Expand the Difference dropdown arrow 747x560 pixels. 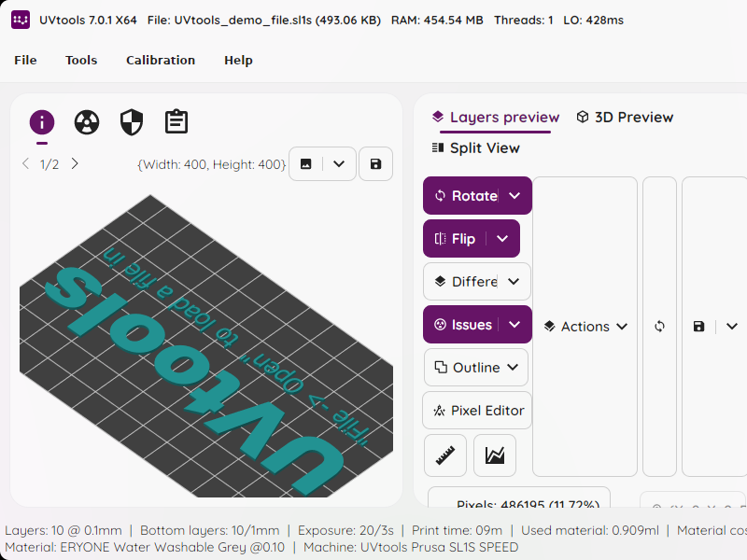[514, 282]
